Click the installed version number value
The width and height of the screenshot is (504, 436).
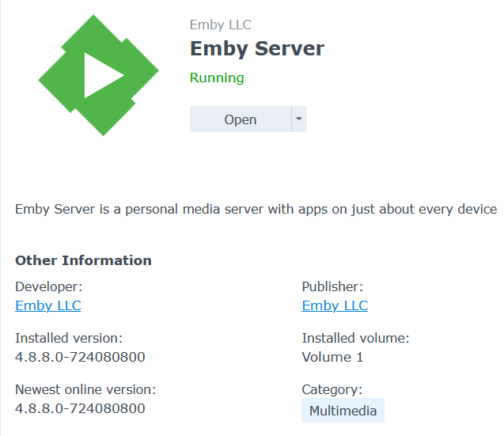[x=80, y=357]
